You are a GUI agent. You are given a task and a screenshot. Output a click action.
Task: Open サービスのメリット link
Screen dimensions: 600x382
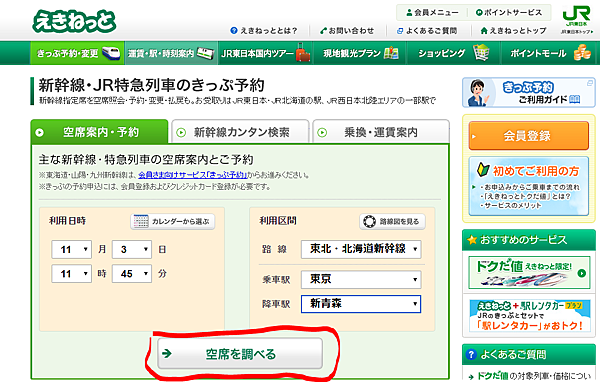(513, 206)
